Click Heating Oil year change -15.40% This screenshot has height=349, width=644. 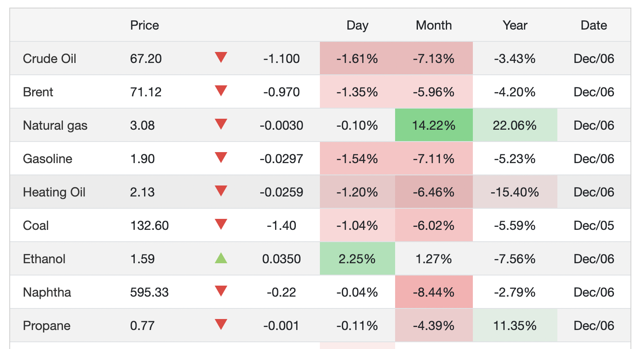click(515, 192)
